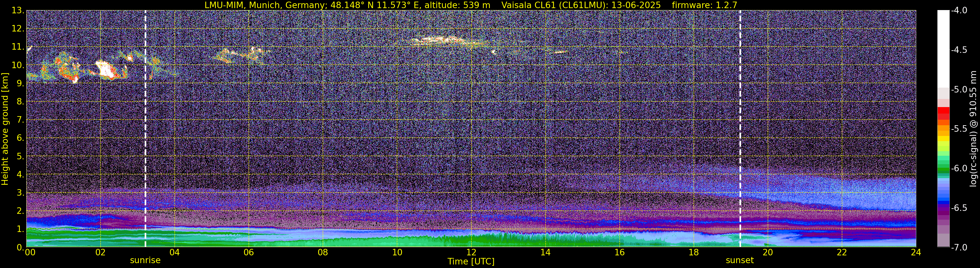Click the '6.' height axis tick label
This screenshot has height=268, width=980.
pyautogui.click(x=20, y=138)
